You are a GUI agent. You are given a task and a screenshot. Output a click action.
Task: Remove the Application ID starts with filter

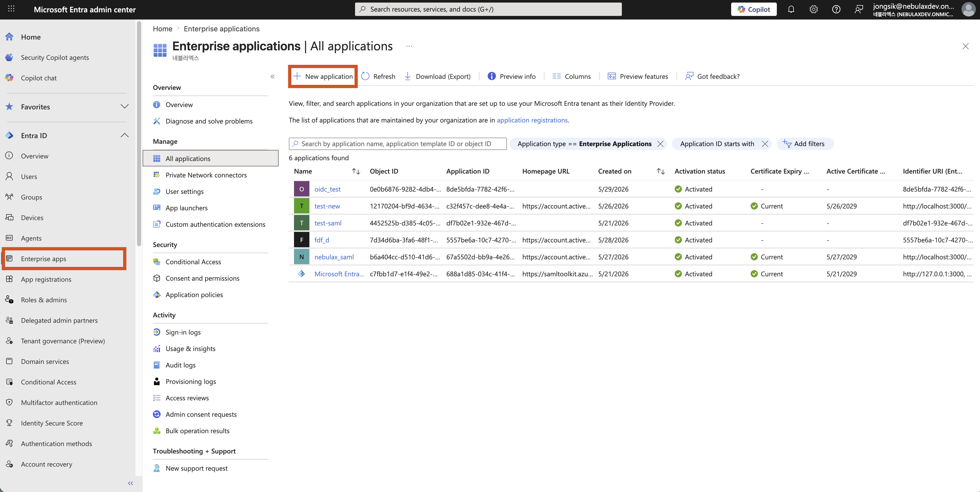point(765,144)
